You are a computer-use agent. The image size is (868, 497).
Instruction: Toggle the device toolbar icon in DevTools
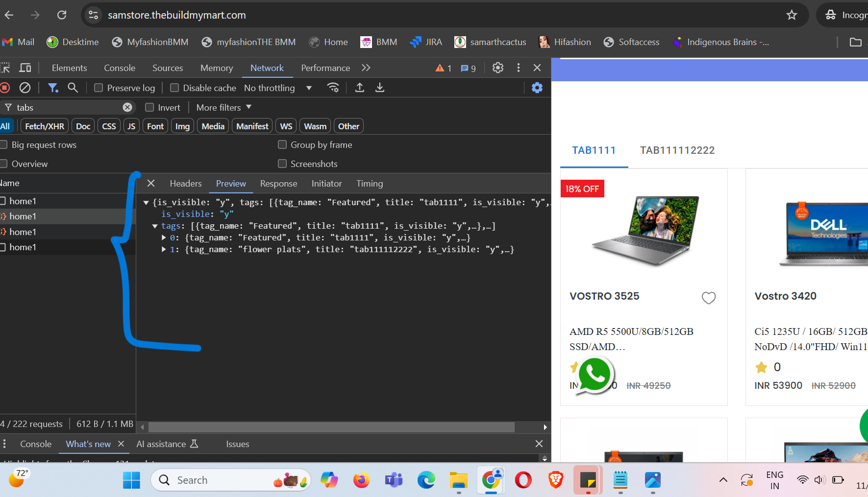pyautogui.click(x=25, y=68)
